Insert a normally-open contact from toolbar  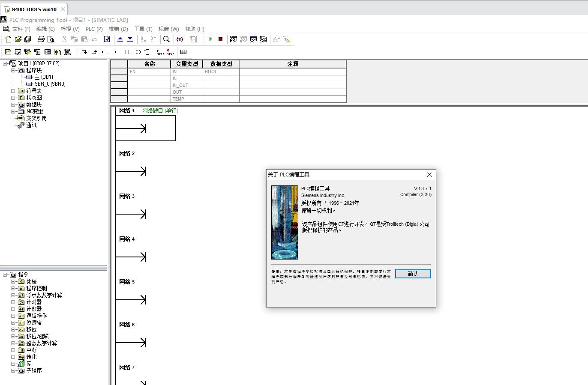point(127,52)
